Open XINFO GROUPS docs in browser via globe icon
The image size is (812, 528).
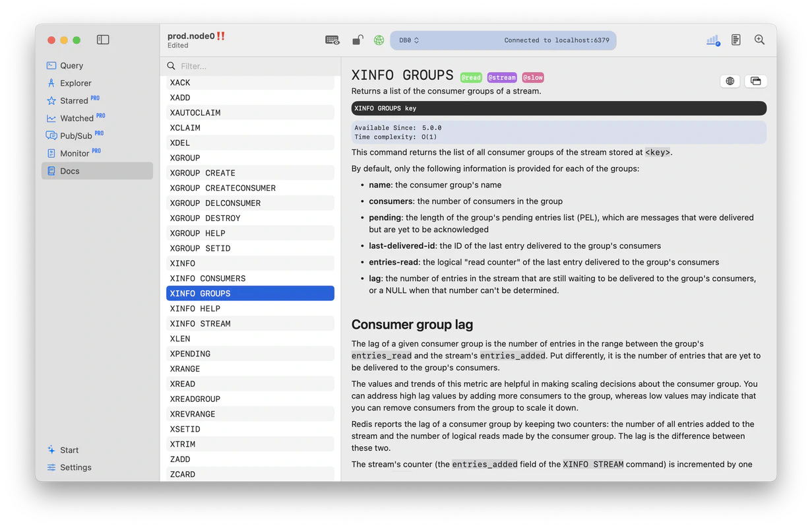tap(730, 81)
